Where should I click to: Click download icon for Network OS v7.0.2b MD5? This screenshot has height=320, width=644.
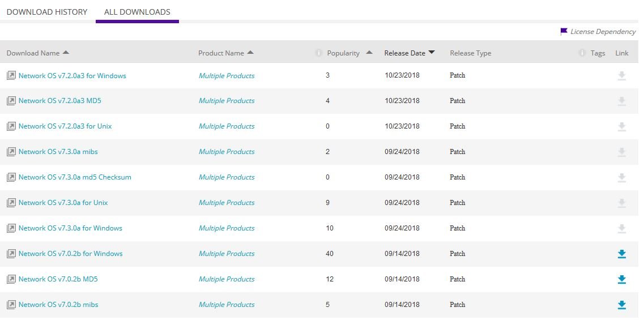pos(621,279)
